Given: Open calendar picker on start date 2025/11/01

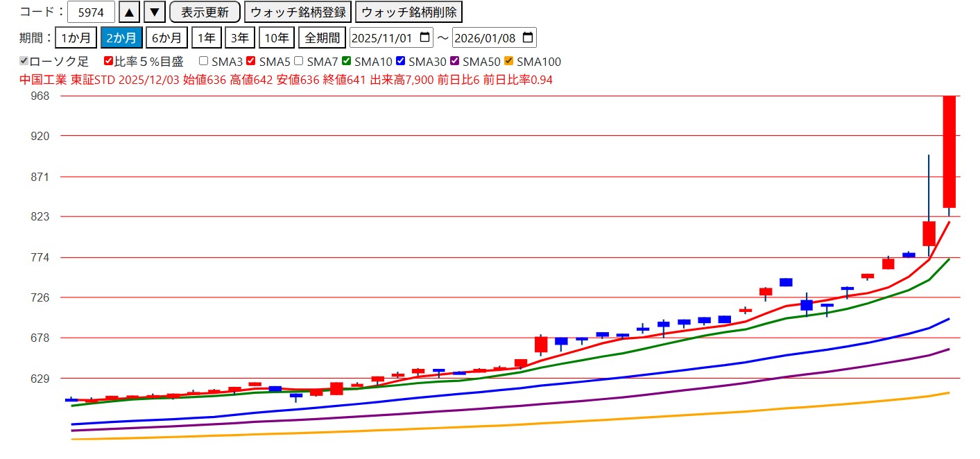Looking at the screenshot, I should [x=426, y=37].
